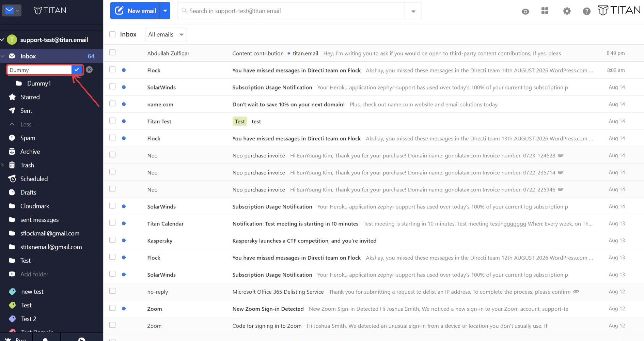Collapse the support-test@titan.email account chevron
The height and width of the screenshot is (341, 644).
click(2, 40)
